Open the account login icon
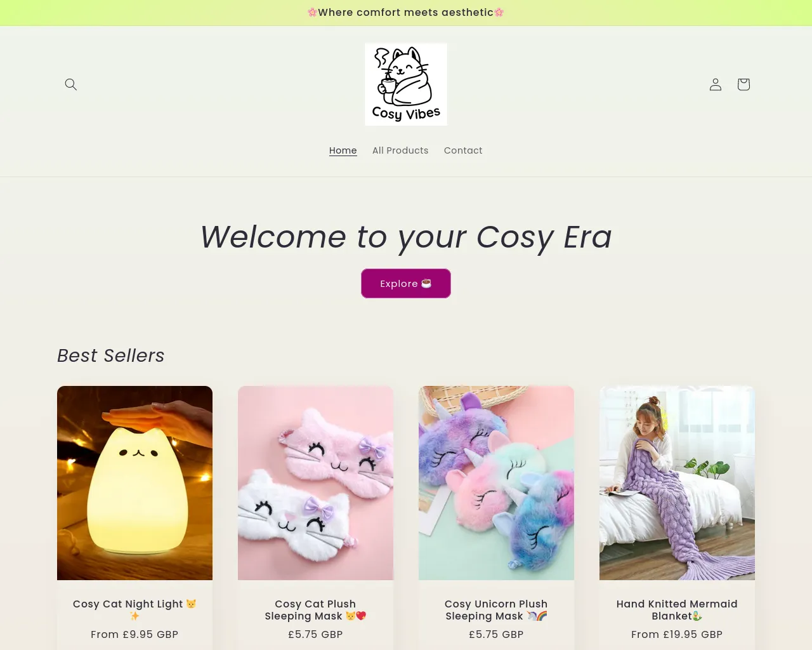This screenshot has height=650, width=812. coord(716,84)
